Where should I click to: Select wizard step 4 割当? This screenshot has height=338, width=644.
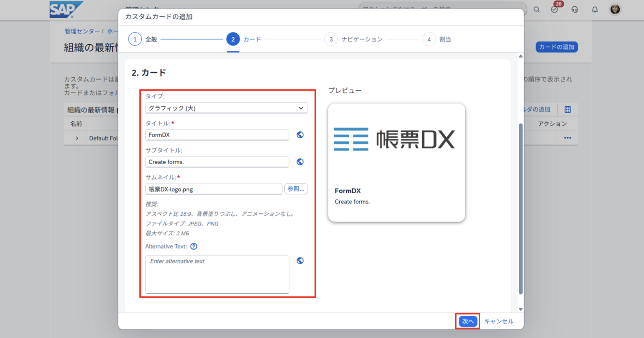429,39
